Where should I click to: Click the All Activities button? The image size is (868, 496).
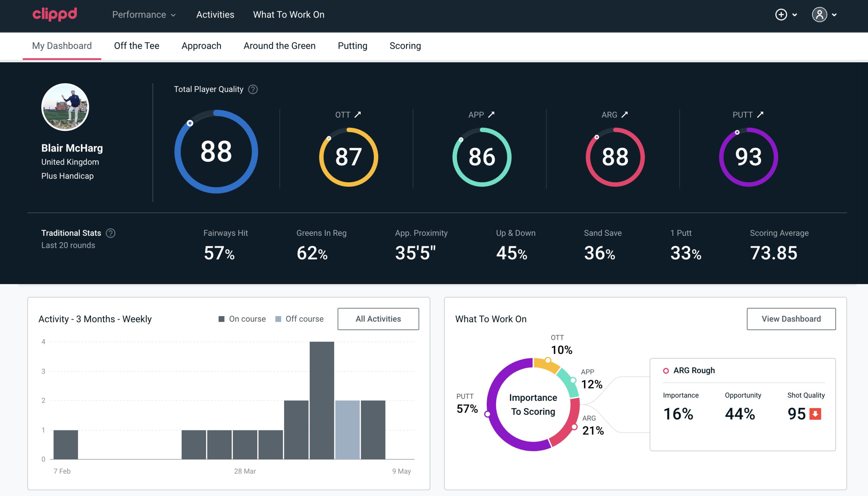coord(378,319)
